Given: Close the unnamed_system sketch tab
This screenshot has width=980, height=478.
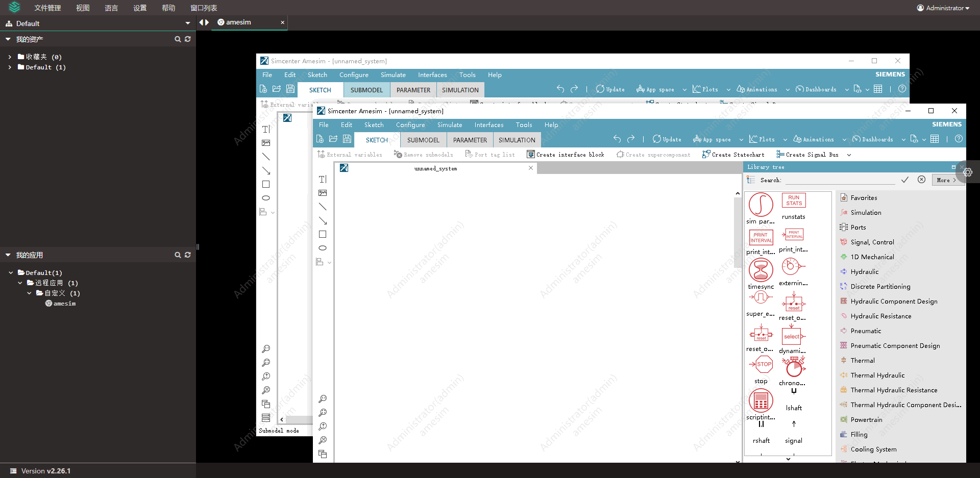Looking at the screenshot, I should 531,168.
